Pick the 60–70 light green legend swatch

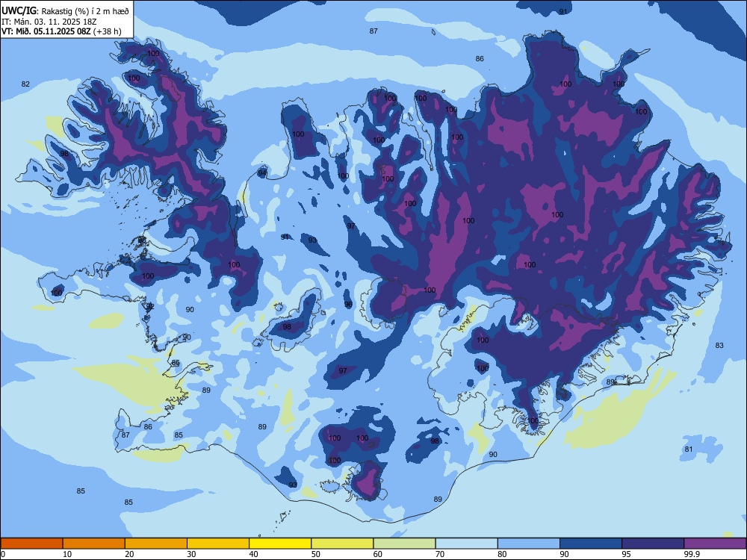(404, 544)
